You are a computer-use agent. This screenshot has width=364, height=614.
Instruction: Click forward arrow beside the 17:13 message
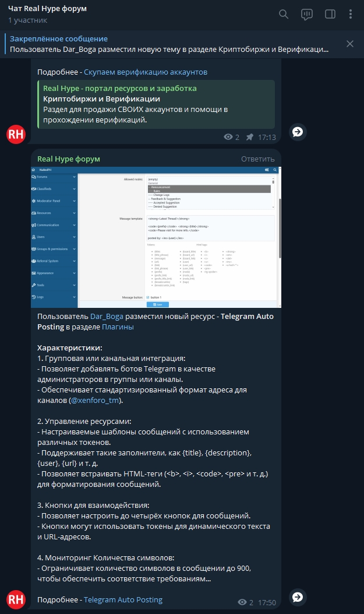[298, 132]
